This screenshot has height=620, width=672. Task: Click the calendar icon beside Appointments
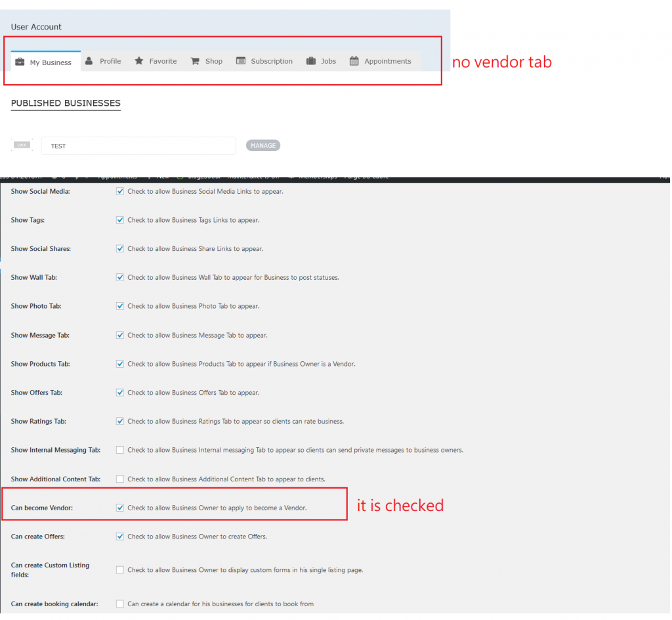point(354,61)
